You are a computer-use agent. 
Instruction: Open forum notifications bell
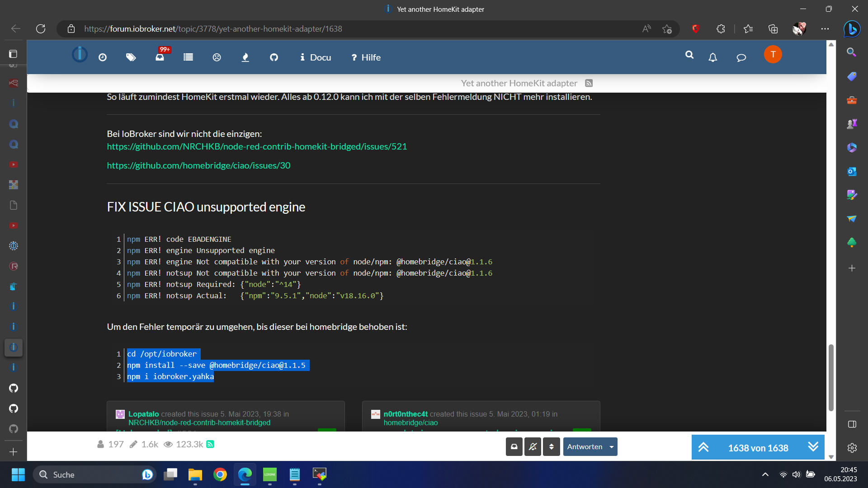pyautogui.click(x=713, y=57)
